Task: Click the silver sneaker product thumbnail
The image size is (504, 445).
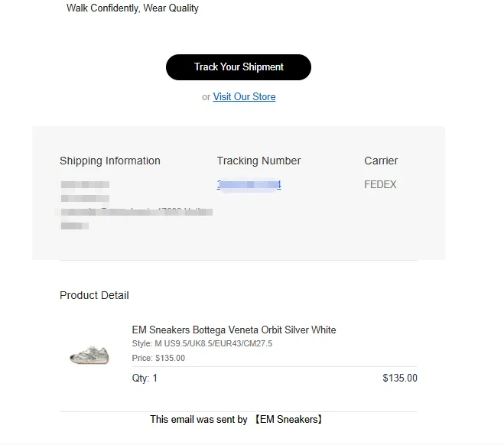Action: coord(89,355)
